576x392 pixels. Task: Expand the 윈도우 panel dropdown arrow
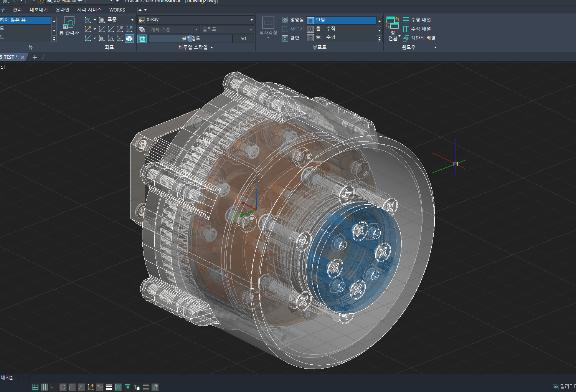pos(435,47)
